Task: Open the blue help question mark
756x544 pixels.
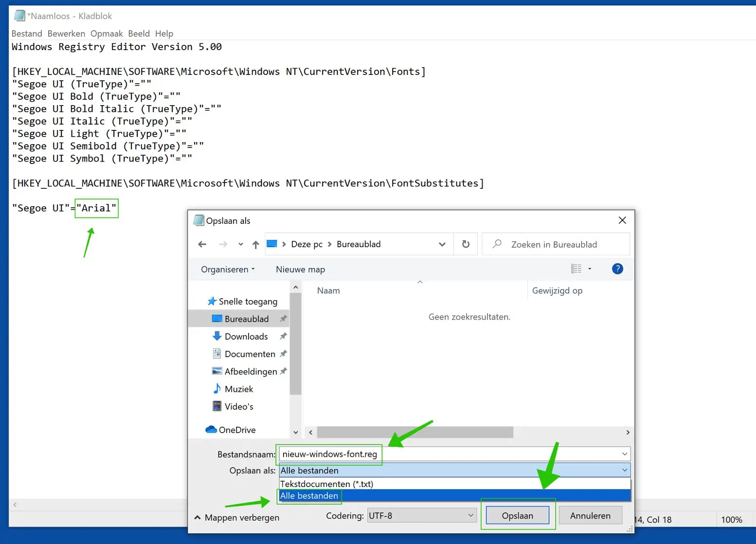Action: pyautogui.click(x=617, y=269)
